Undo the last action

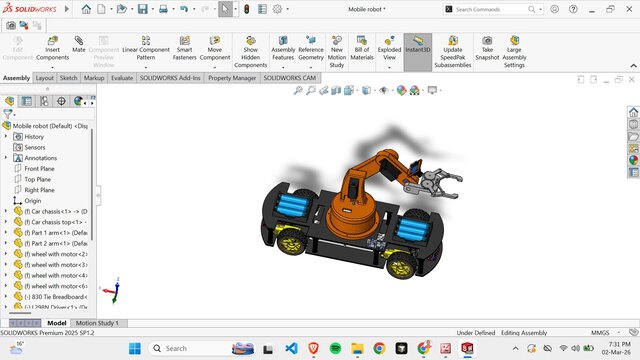coord(184,9)
